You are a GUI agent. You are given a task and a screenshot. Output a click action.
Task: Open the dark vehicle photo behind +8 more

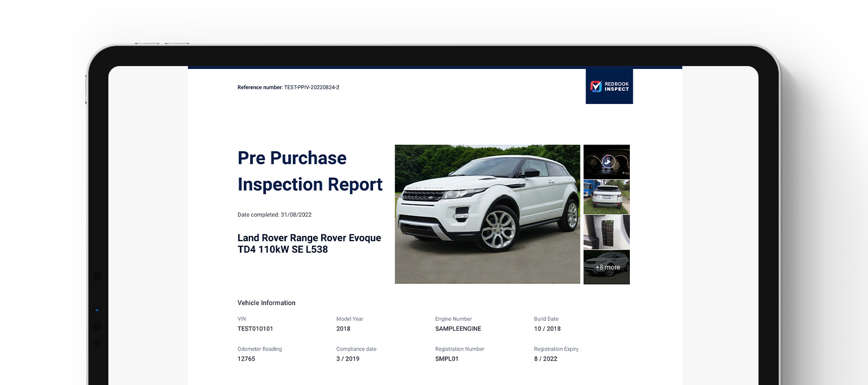[x=607, y=267]
